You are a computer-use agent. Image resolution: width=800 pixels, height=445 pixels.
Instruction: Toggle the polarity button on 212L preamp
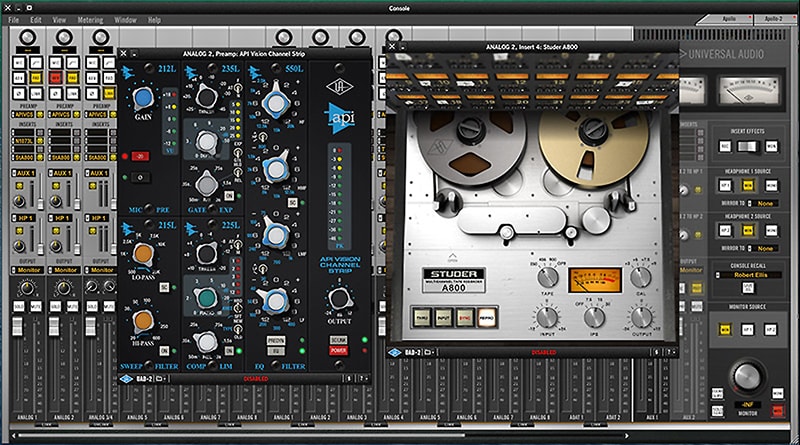pyautogui.click(x=140, y=178)
